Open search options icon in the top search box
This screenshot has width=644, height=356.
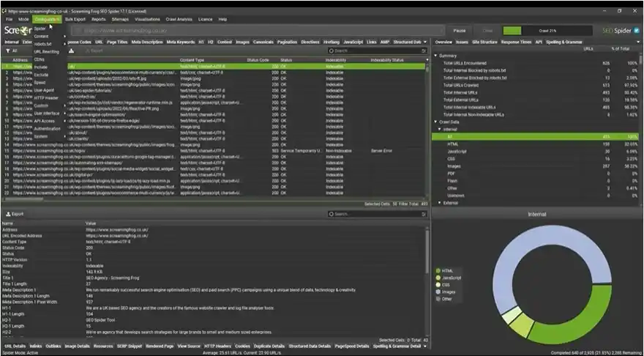424,51
